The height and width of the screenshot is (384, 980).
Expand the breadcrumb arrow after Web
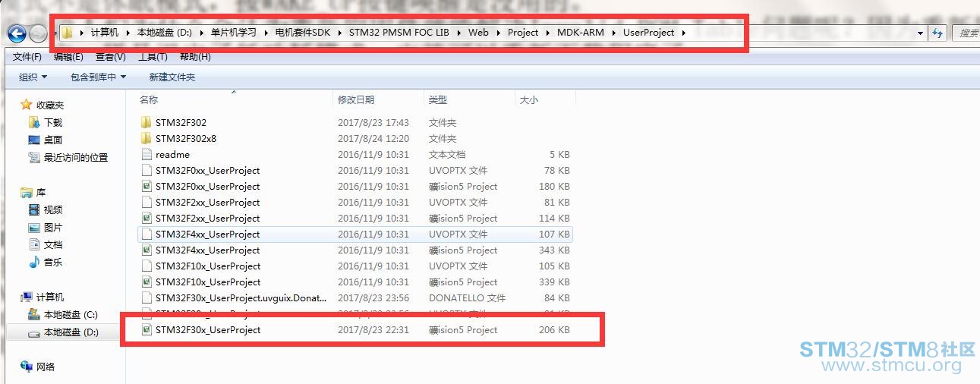coord(497,33)
